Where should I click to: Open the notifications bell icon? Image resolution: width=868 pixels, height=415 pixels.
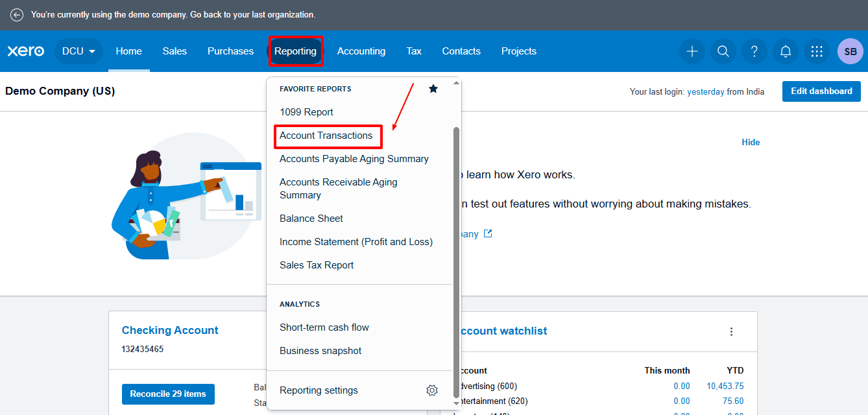(786, 51)
